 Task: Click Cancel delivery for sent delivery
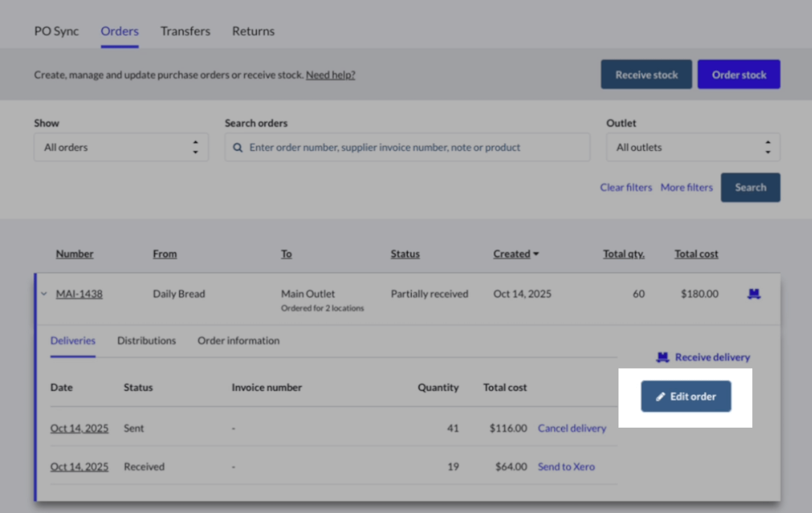(571, 428)
